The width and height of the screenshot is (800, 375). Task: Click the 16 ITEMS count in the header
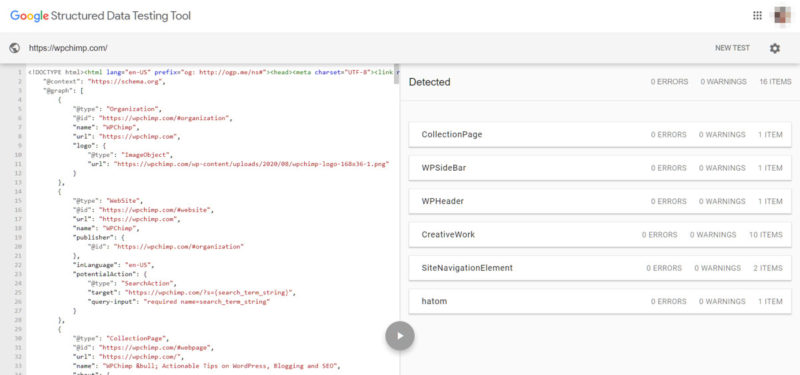pos(776,82)
